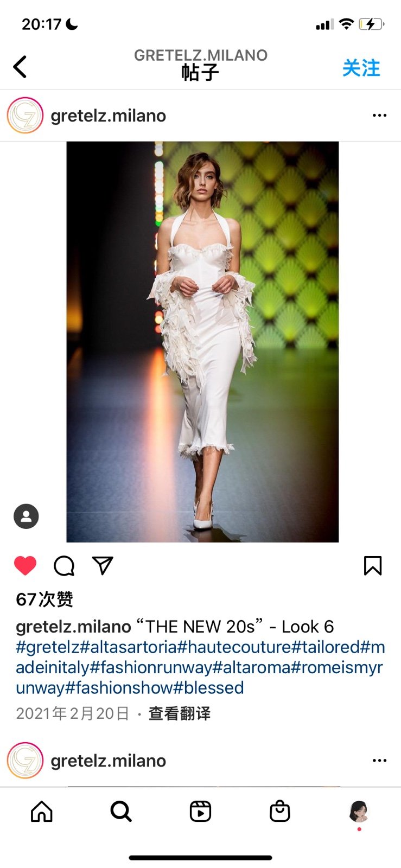401x868 pixels.
Task: Tap gretelz.milano profile picture at top
Action: [25, 116]
